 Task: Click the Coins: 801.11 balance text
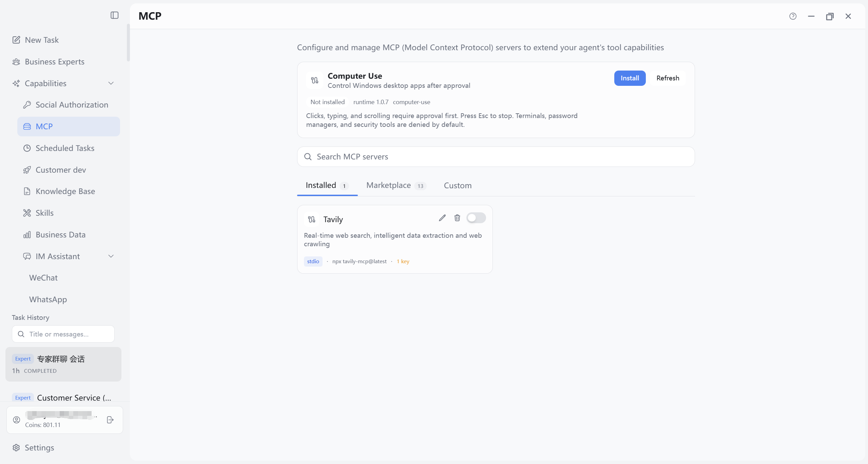pyautogui.click(x=43, y=425)
